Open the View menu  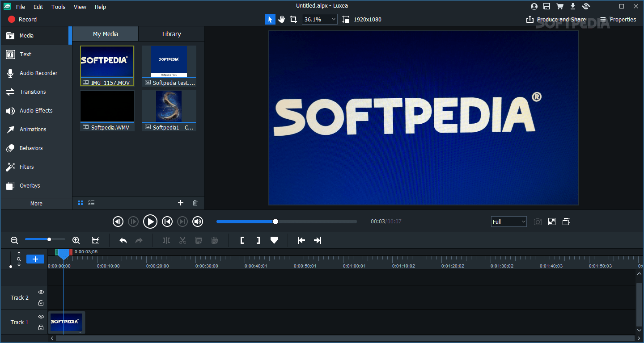coord(80,7)
